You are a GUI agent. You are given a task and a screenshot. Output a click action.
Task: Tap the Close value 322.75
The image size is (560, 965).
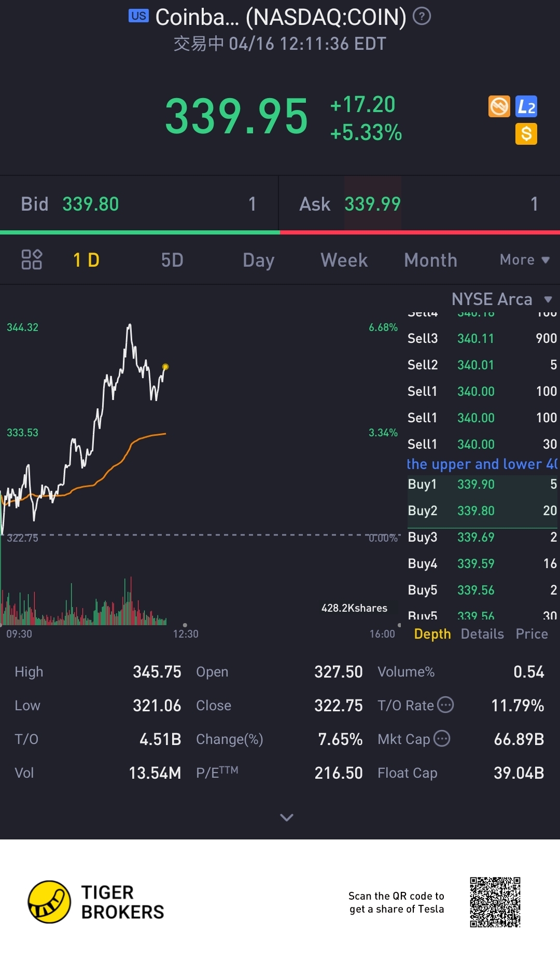pos(339,706)
